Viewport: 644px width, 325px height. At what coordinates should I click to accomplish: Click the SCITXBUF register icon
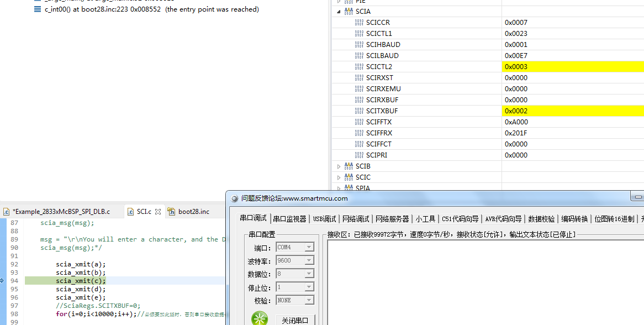pyautogui.click(x=359, y=111)
